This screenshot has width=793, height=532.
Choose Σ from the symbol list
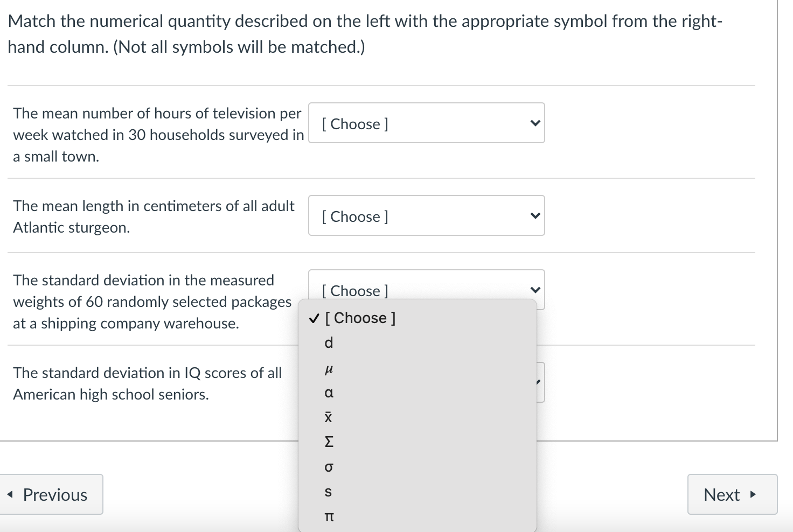coord(329,442)
